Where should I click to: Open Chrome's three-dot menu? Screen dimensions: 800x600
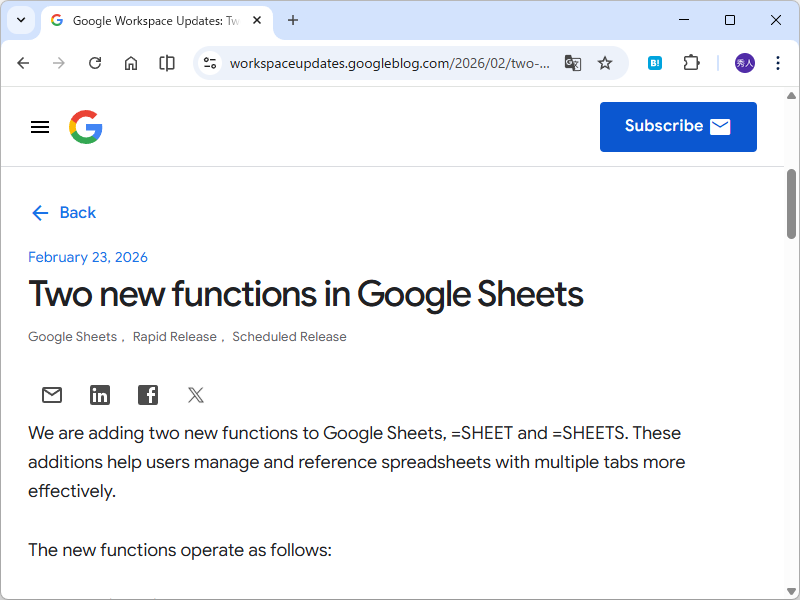click(x=778, y=63)
